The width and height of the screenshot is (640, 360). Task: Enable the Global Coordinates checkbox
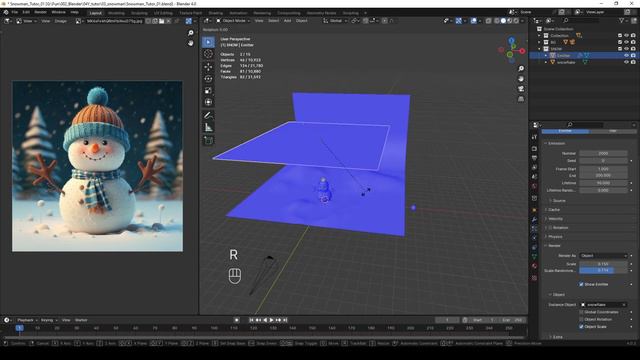[581, 312]
